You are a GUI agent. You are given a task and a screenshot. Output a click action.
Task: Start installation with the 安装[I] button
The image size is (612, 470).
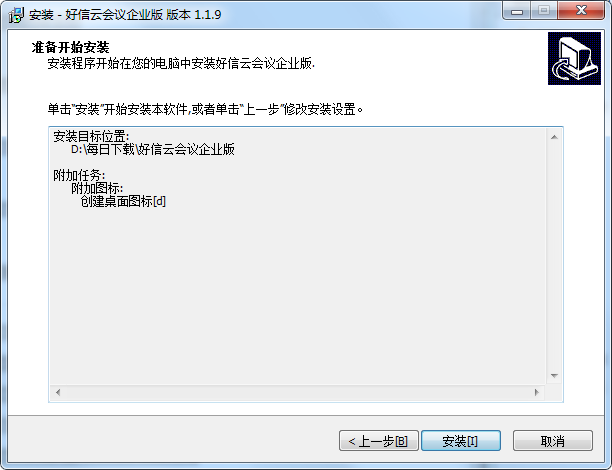[461, 441]
